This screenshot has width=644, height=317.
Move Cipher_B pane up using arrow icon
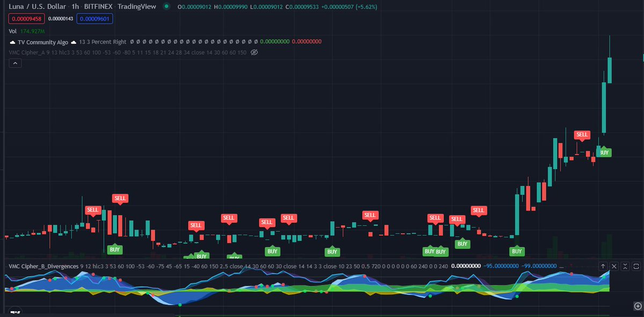[x=603, y=266]
